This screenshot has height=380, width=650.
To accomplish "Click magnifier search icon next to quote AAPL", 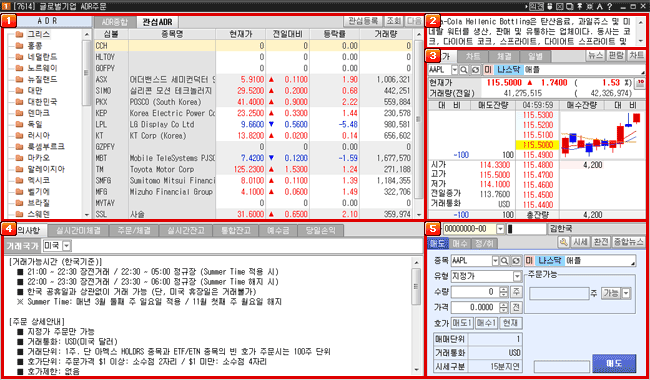I will tap(463, 70).
